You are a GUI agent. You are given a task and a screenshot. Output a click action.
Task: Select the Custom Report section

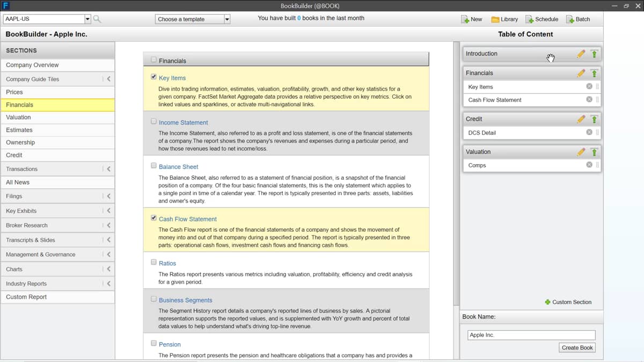tap(57, 297)
